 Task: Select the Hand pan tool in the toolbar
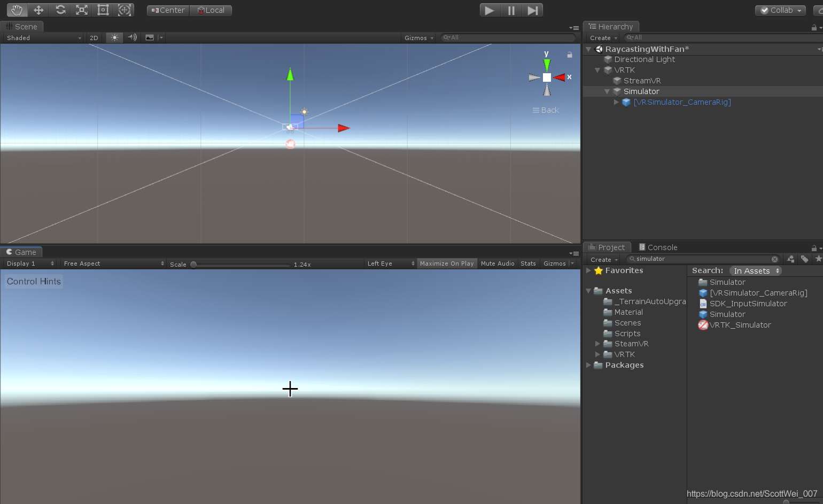pyautogui.click(x=15, y=10)
